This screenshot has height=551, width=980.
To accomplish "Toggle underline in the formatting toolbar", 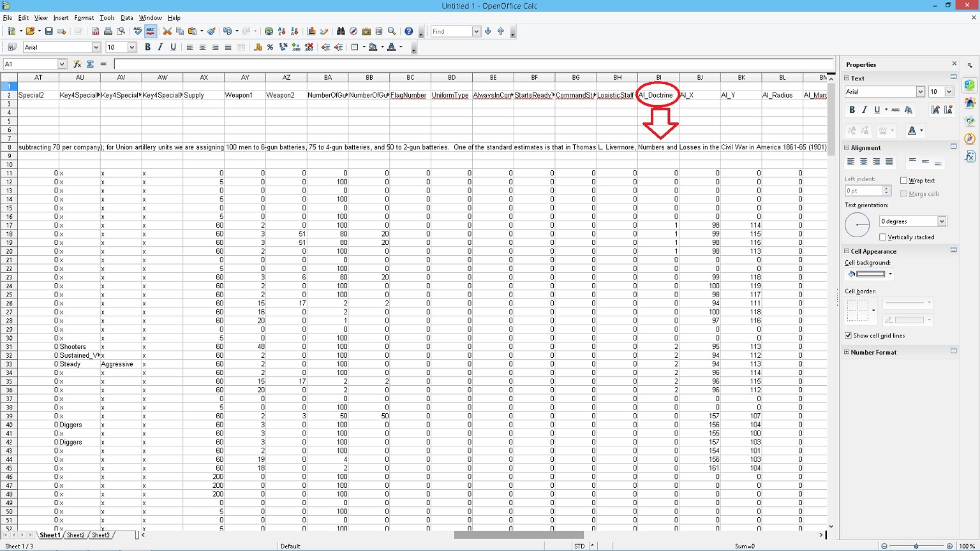I will pyautogui.click(x=173, y=47).
